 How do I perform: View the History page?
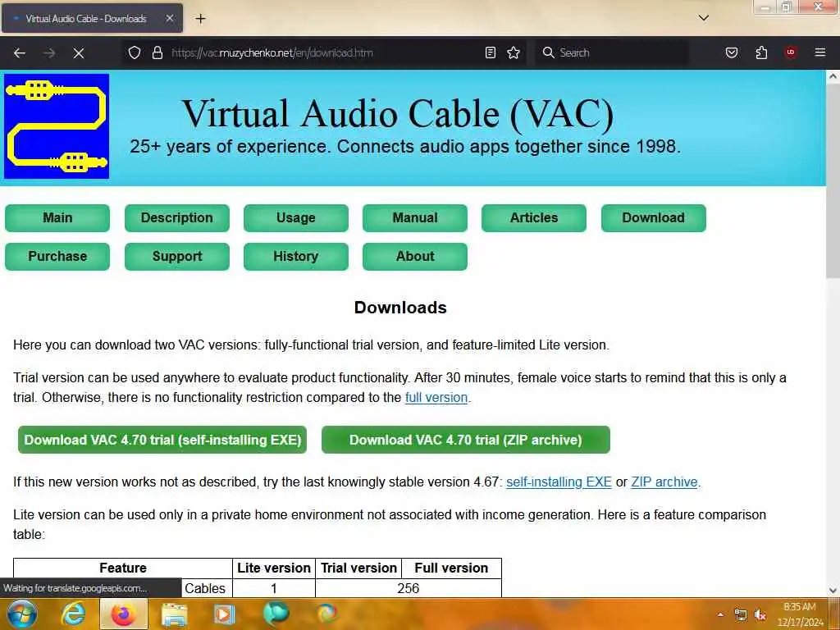tap(295, 257)
